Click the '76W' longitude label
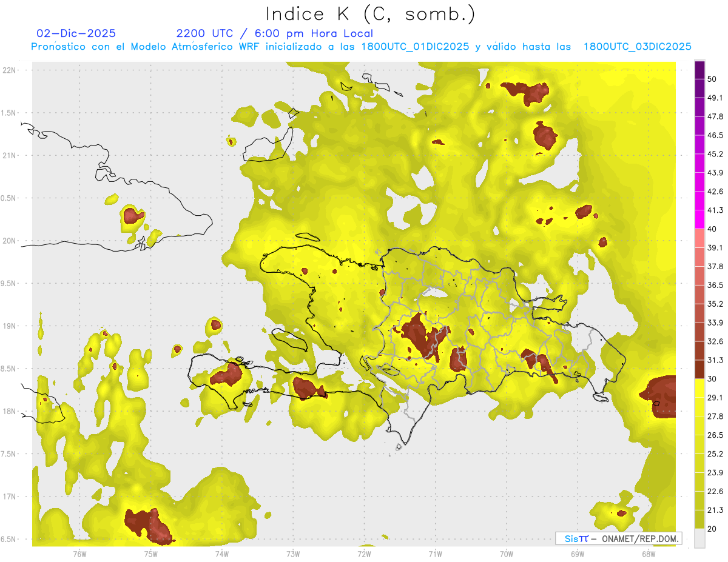 [x=79, y=554]
